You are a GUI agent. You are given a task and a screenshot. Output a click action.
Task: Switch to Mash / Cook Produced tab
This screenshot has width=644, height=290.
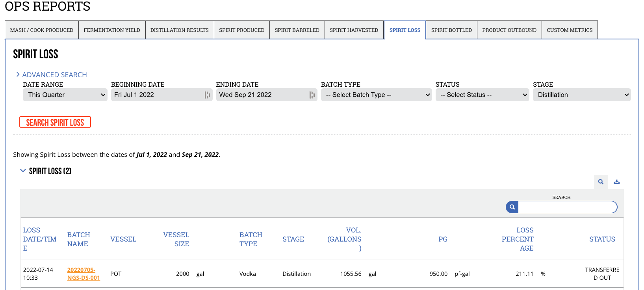(42, 30)
